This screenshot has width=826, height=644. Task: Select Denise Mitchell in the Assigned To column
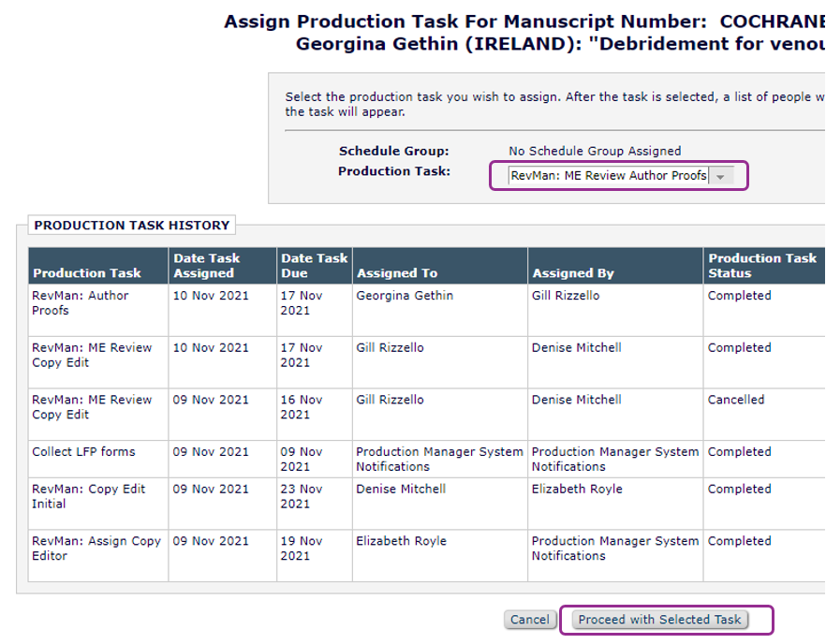(401, 490)
